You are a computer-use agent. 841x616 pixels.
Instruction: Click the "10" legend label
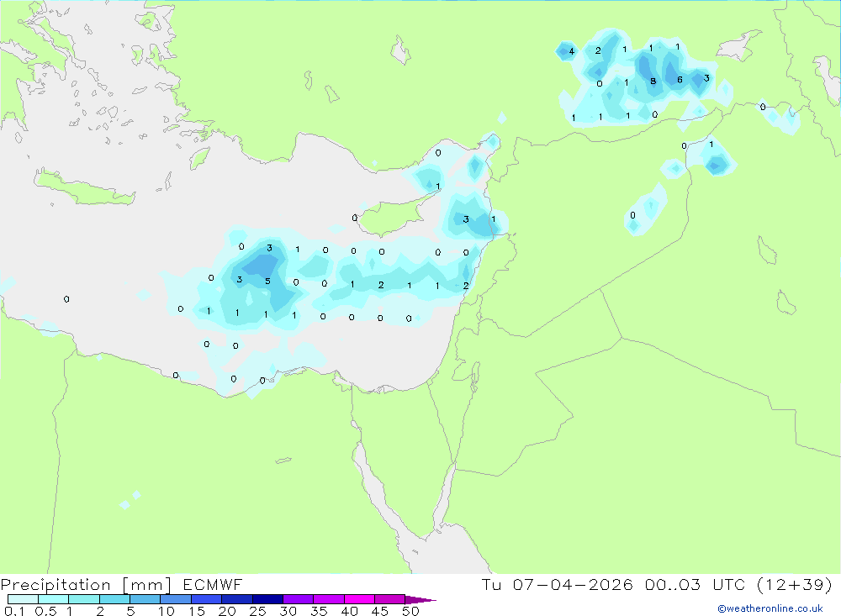pyautogui.click(x=167, y=611)
